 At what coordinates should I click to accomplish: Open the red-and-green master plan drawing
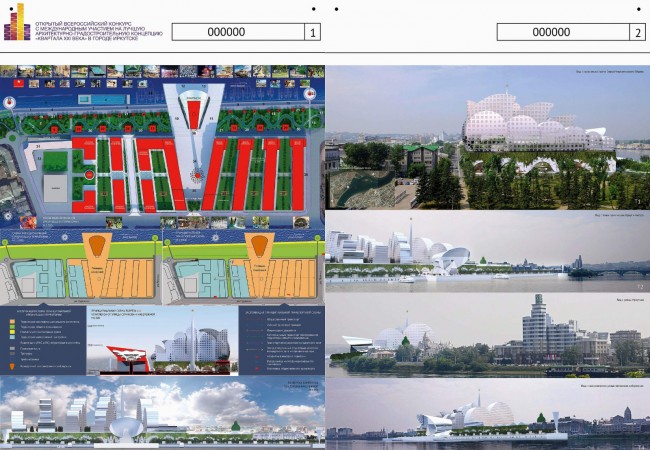pos(162,146)
